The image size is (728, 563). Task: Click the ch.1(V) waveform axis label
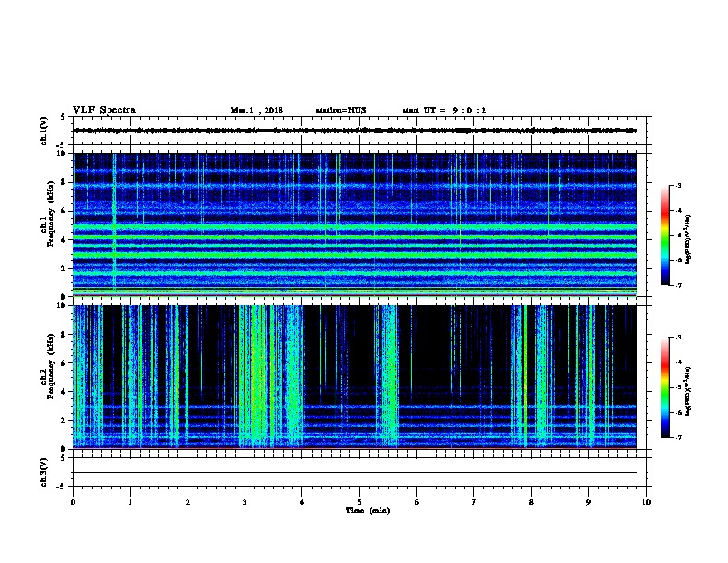tap(44, 131)
